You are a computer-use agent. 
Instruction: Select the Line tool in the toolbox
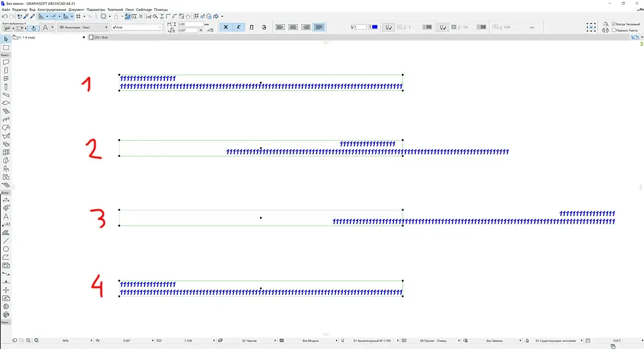pos(6,241)
